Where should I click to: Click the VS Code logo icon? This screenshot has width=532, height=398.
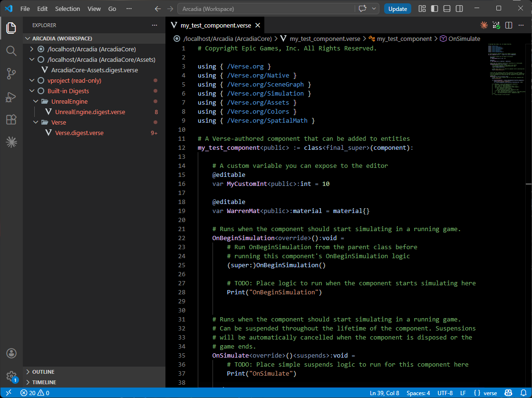9,9
